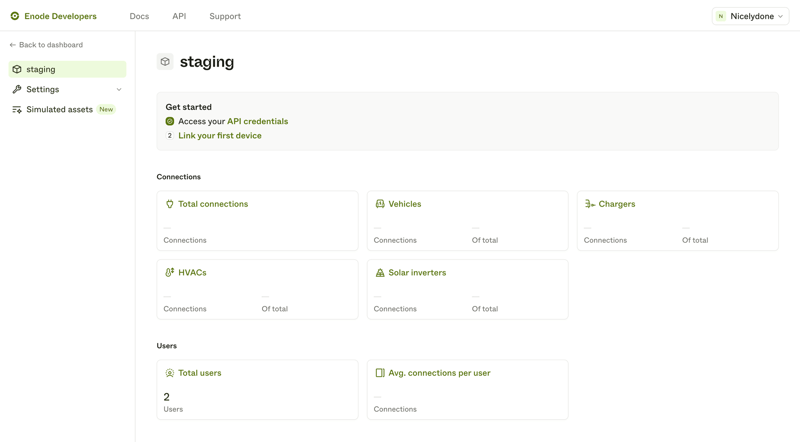The height and width of the screenshot is (442, 800).
Task: Click the Get started heading
Action: (188, 107)
